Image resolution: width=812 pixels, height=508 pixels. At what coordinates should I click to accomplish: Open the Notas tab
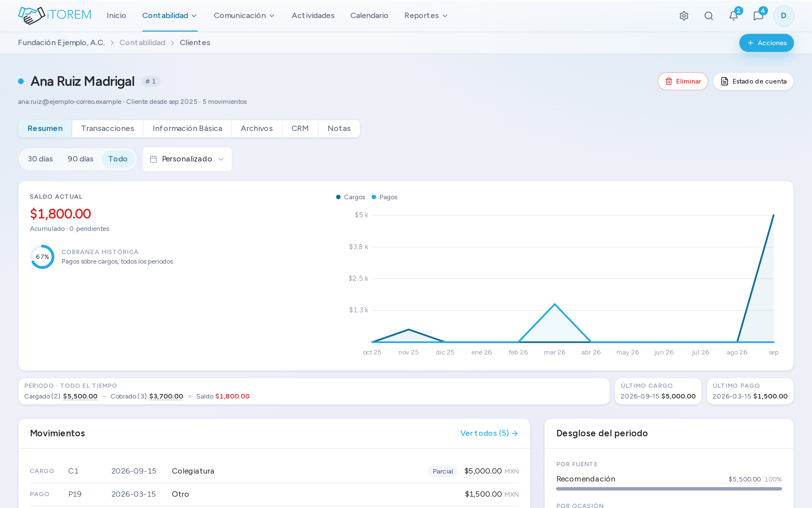(x=339, y=129)
